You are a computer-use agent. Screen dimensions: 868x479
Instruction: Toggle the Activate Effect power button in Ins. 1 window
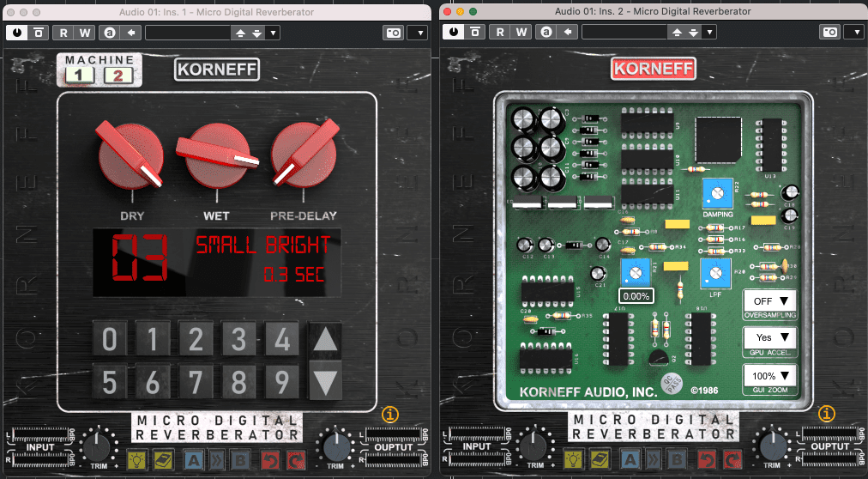(x=17, y=33)
